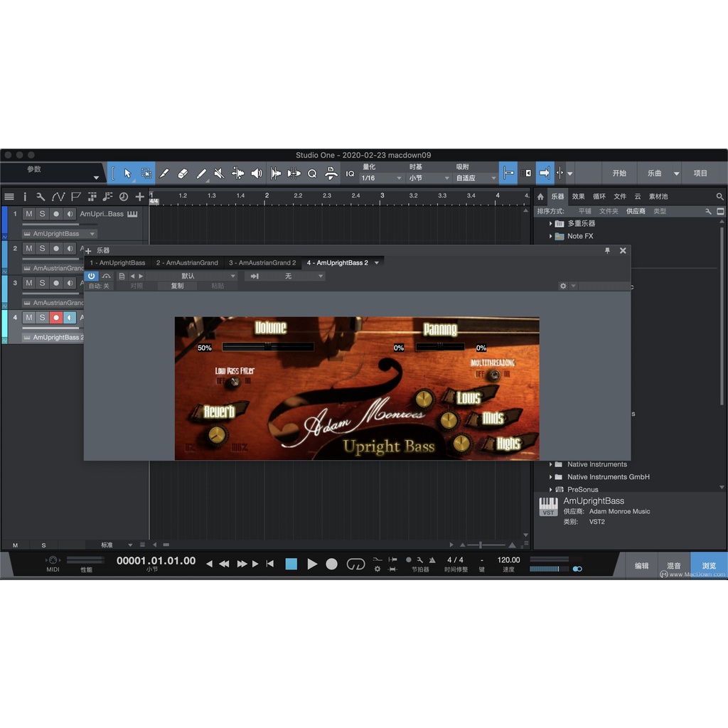Screen dimensions: 728x728
Task: Expand the PreSonus folder
Action: (551, 489)
